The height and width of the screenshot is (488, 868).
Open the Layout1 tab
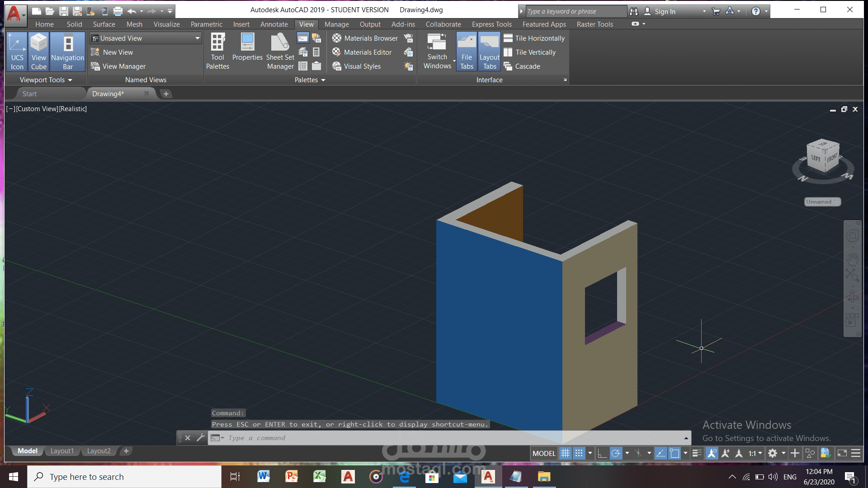pyautogui.click(x=62, y=451)
